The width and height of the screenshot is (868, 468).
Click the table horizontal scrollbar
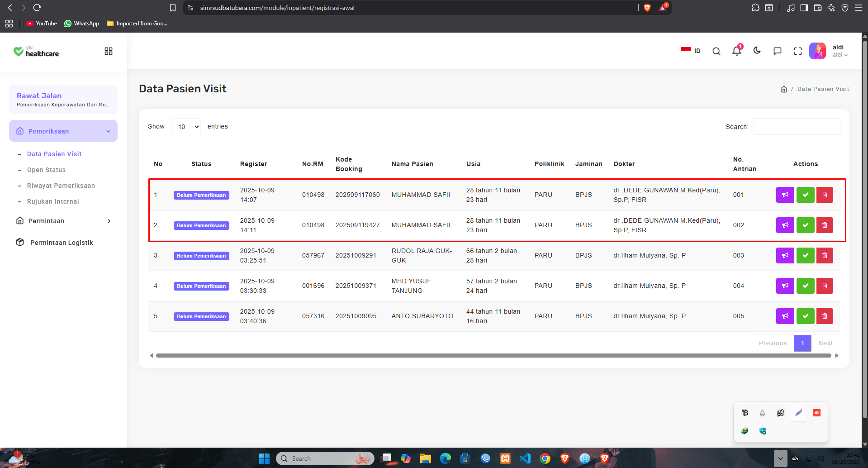(493, 356)
